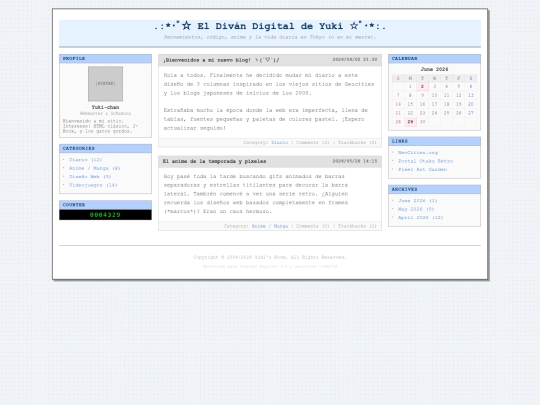Click day 14 in the June calendar
The width and height of the screenshot is (540, 405).
[398, 104]
